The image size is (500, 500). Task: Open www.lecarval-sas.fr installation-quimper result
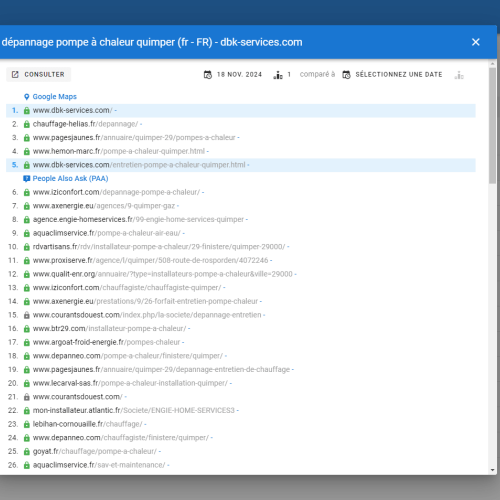pos(130,383)
